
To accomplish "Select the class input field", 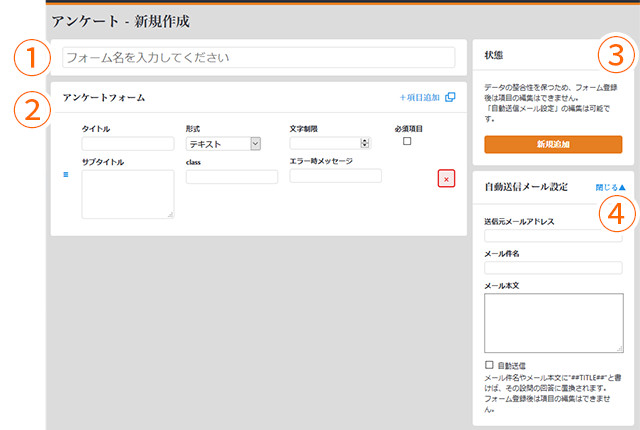I will [231, 177].
